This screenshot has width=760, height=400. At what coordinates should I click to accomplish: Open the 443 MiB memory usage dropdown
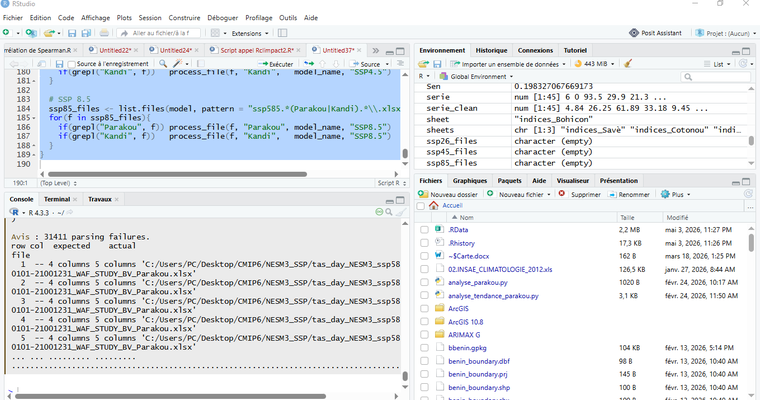click(594, 64)
